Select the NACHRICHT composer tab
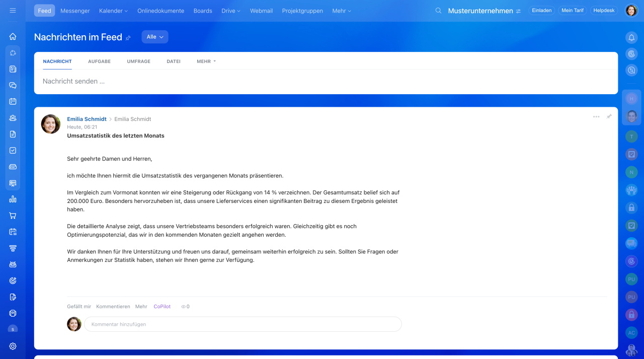The width and height of the screenshot is (644, 359). pos(57,61)
